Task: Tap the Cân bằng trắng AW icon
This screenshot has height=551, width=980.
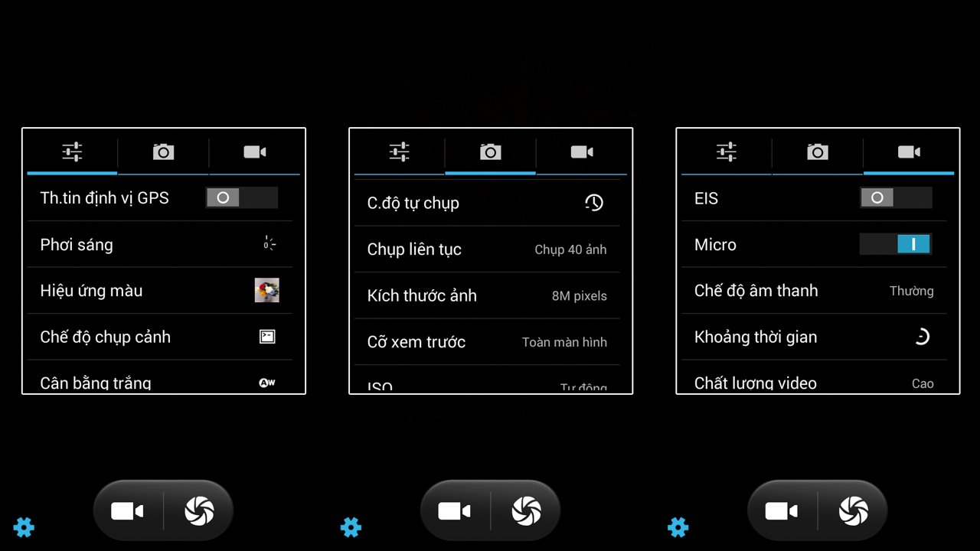Action: [267, 383]
